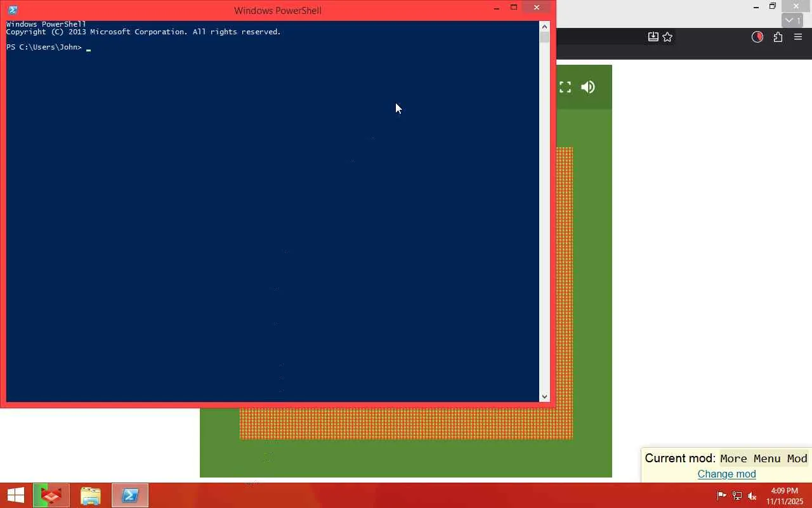812x508 pixels.
Task: Mute the game sound with the speaker icon
Action: (588, 87)
